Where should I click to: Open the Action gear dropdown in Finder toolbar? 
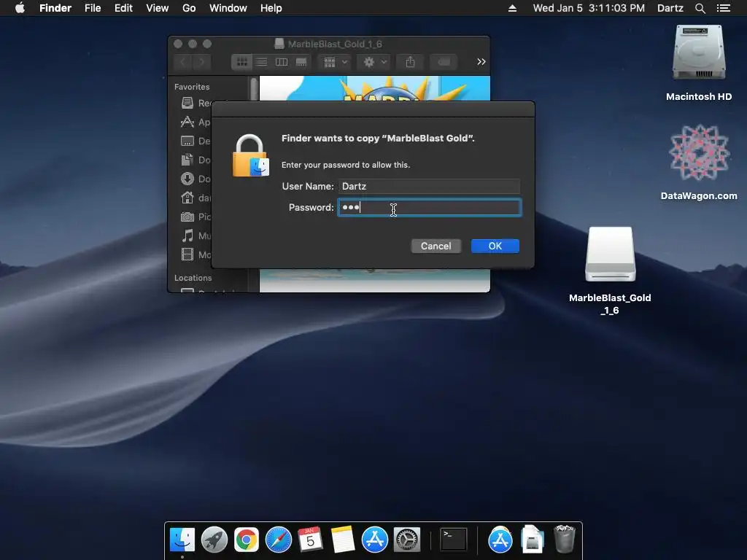(x=374, y=62)
